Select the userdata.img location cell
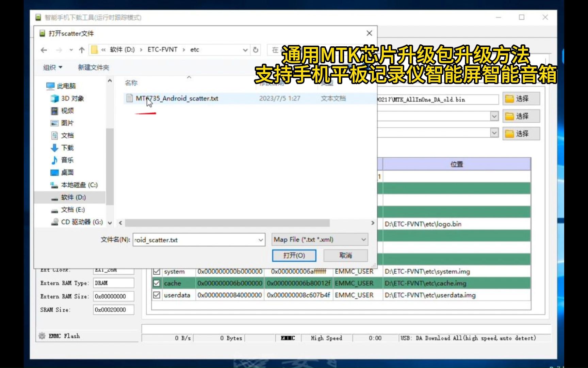The image size is (588, 368). 457,295
